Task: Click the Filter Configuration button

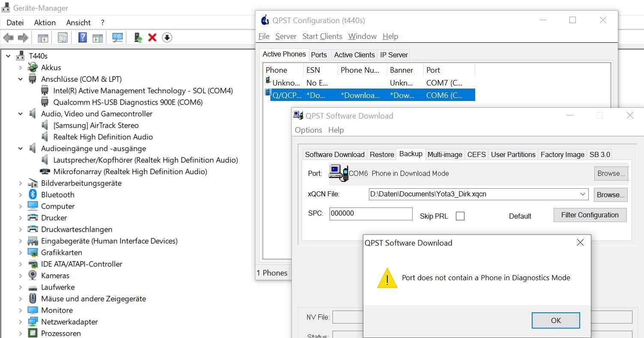Action: tap(590, 215)
